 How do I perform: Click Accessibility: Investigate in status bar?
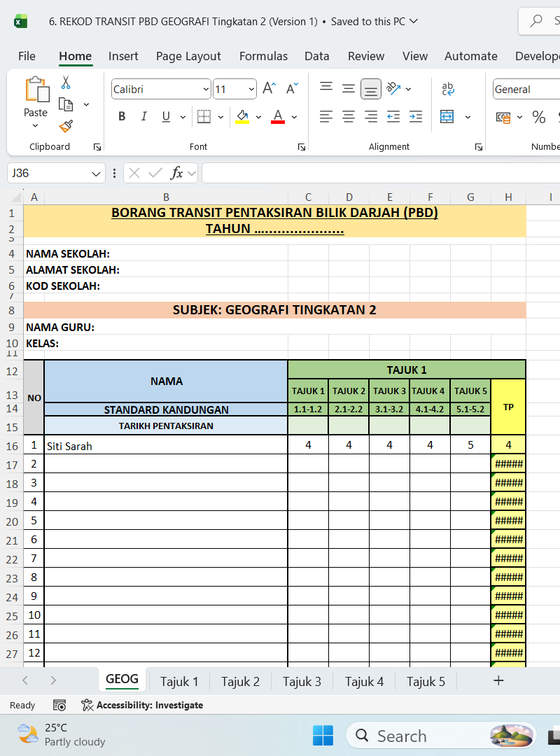point(142,705)
